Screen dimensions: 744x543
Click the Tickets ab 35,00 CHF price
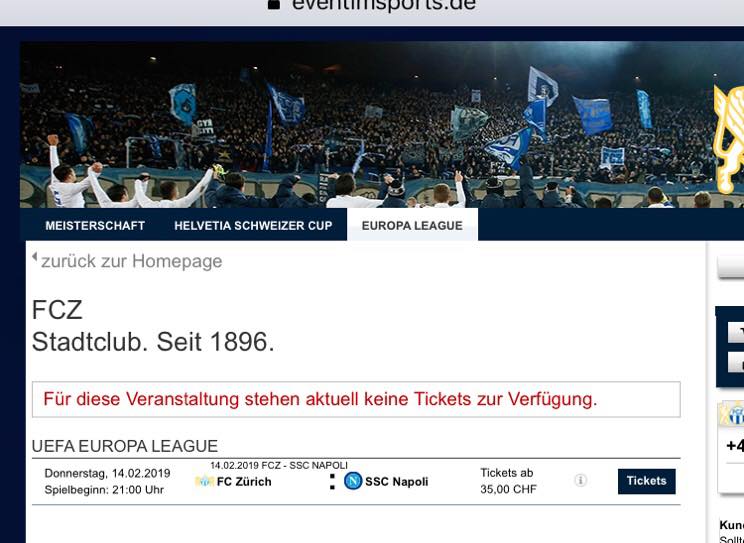click(508, 481)
